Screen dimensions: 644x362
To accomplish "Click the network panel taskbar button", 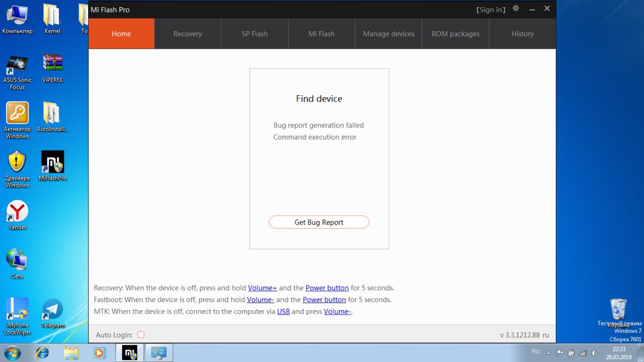I will pos(159,352).
